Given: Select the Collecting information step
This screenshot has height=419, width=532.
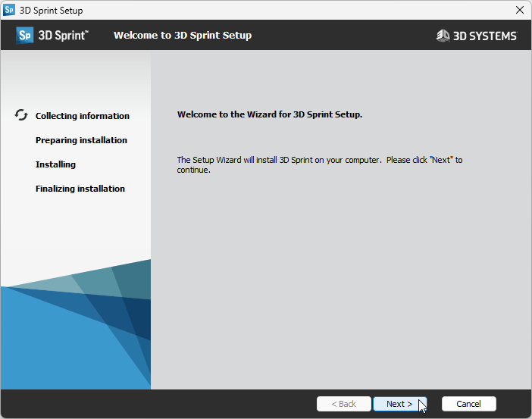Looking at the screenshot, I should coord(82,116).
